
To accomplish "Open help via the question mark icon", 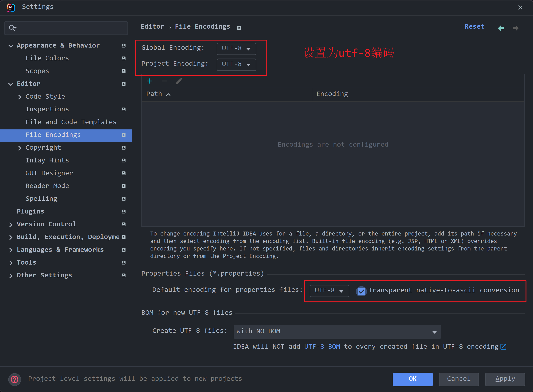I will 15,379.
